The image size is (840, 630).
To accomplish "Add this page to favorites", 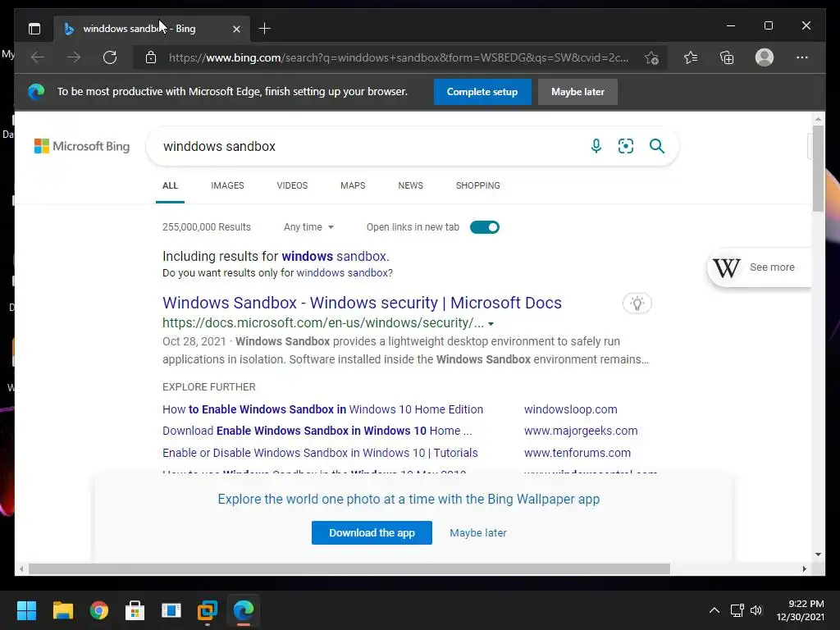I will point(651,57).
